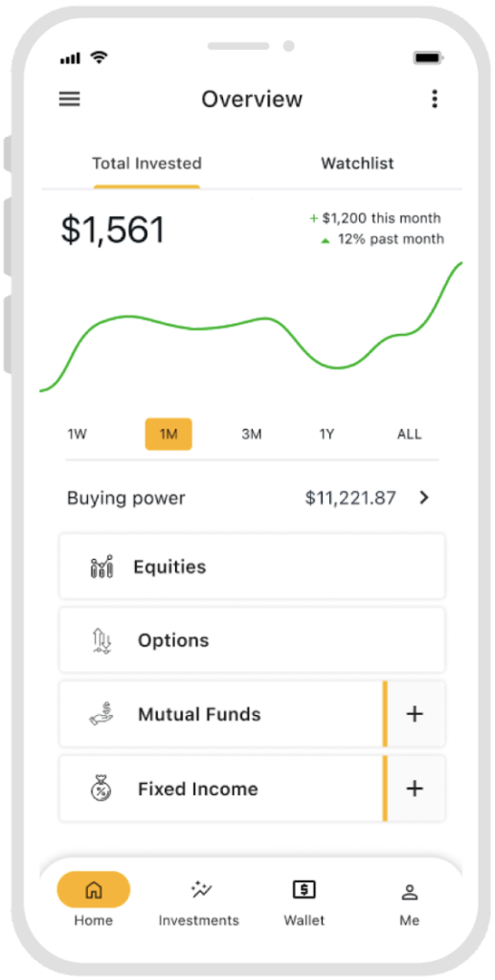Tap the Fixed Income money bag icon

[x=101, y=789]
